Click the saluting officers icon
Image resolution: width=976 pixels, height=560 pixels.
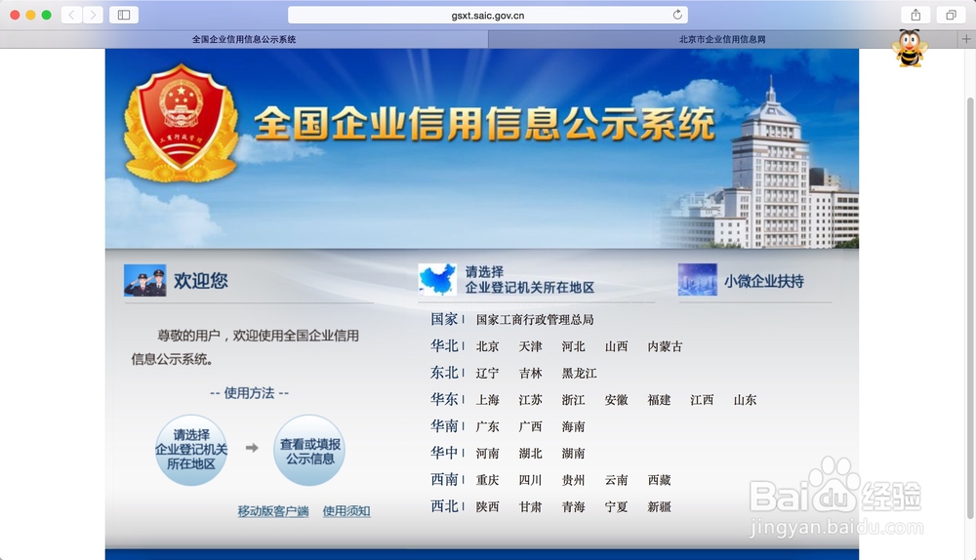145,281
